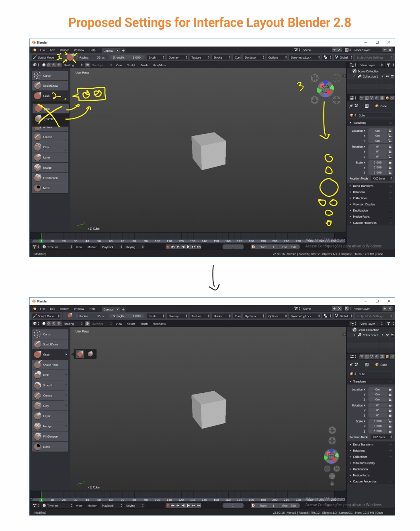The height and width of the screenshot is (531, 420).
Task: Select Layer brush in lower Blender window
Action: (50, 416)
